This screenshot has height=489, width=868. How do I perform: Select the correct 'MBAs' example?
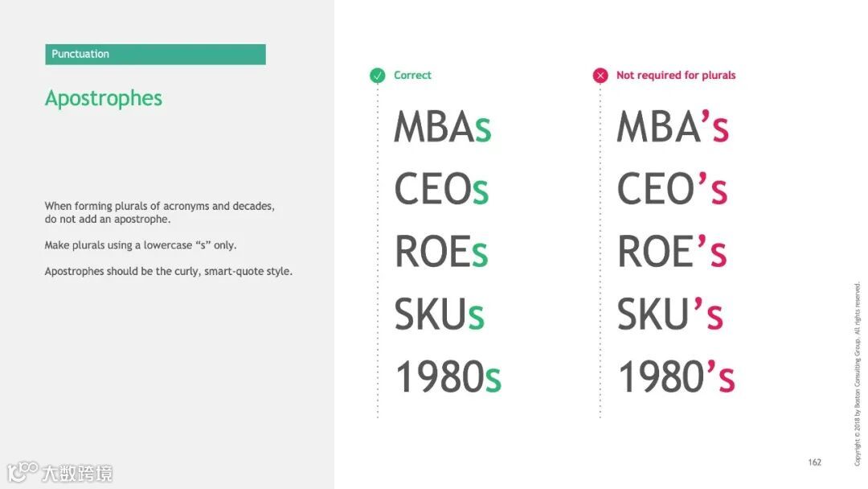pos(442,127)
